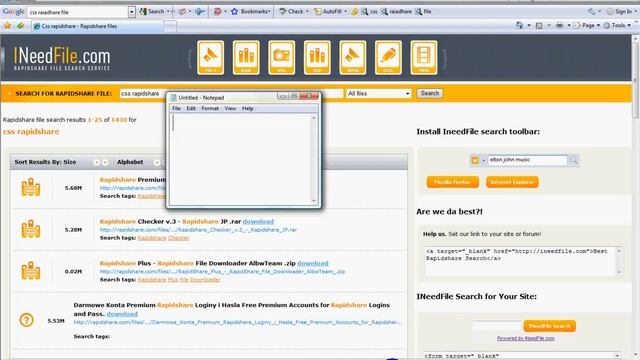Click the question mark icon beside 5.53M
This screenshot has height=360, width=640.
click(x=27, y=320)
